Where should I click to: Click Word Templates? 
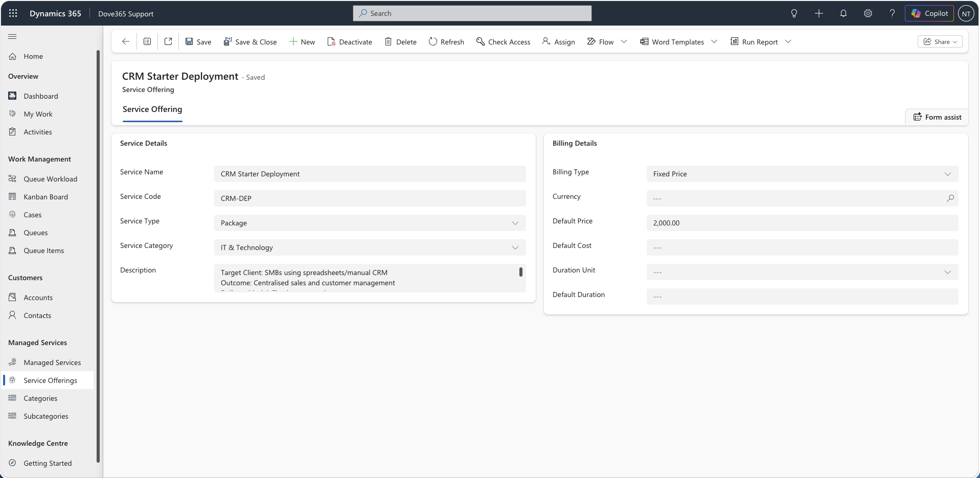672,42
